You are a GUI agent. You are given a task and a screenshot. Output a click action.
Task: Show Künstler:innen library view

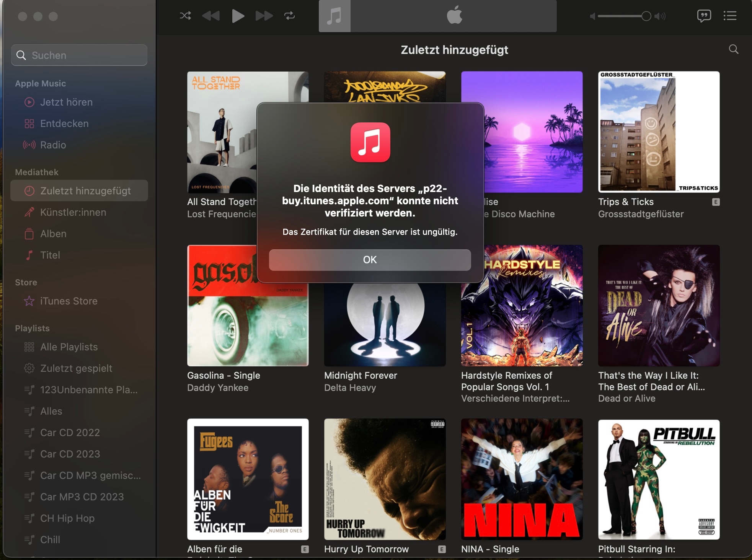click(73, 212)
